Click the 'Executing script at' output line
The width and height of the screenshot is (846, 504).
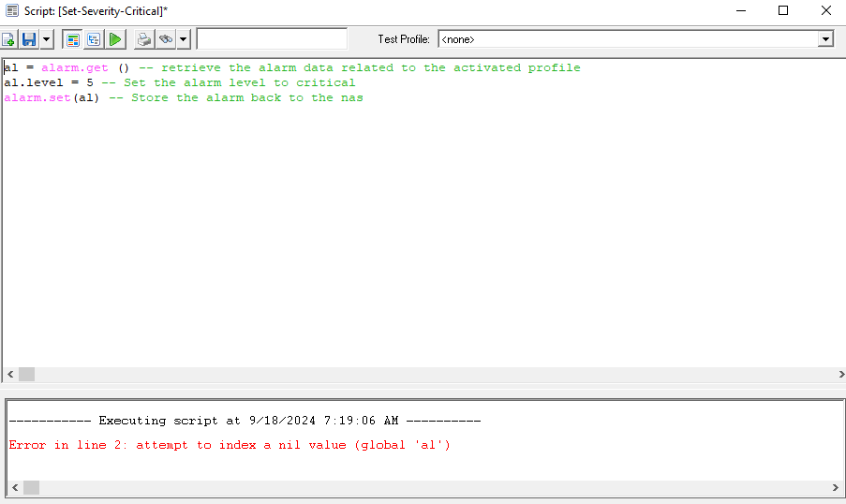pos(245,421)
